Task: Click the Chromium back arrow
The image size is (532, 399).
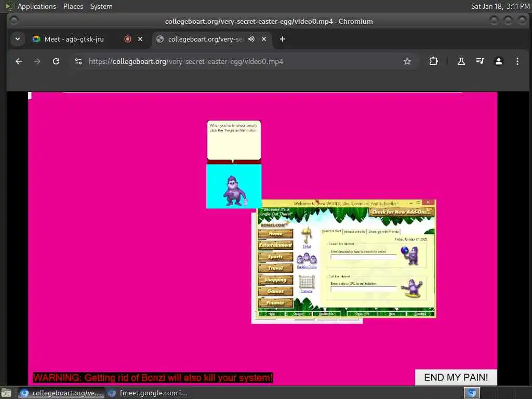Action: coord(19,61)
